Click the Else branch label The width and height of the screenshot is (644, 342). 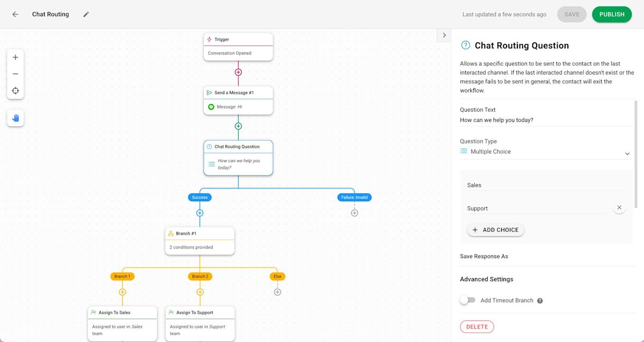(x=277, y=276)
